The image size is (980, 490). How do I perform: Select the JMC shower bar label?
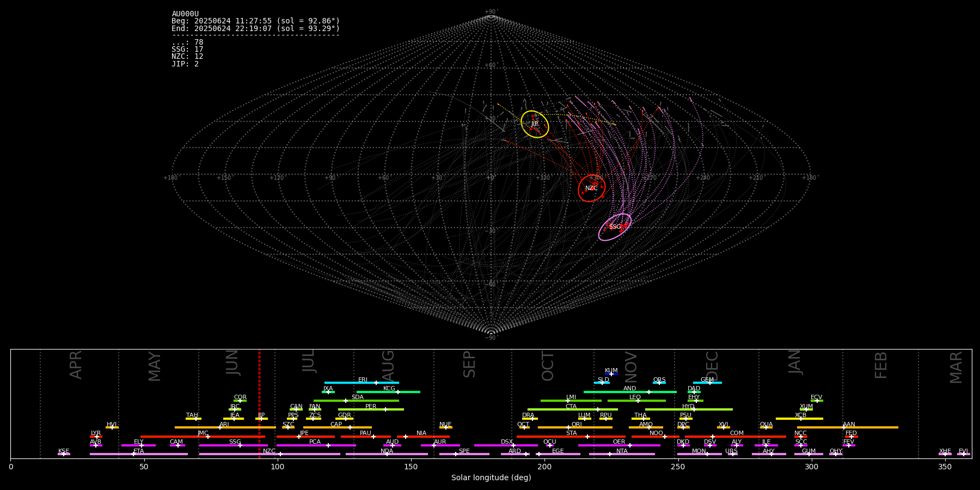[x=203, y=433]
